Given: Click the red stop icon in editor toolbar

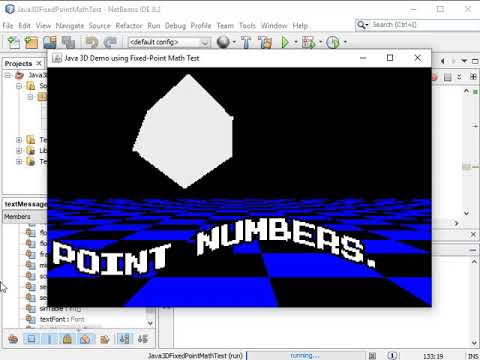Looking at the screenshot, I should click(x=435, y=77).
